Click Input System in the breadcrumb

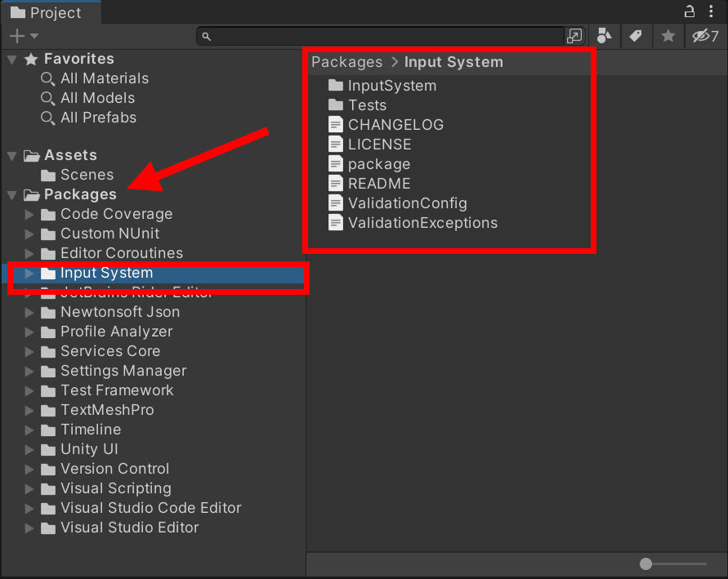tap(453, 62)
